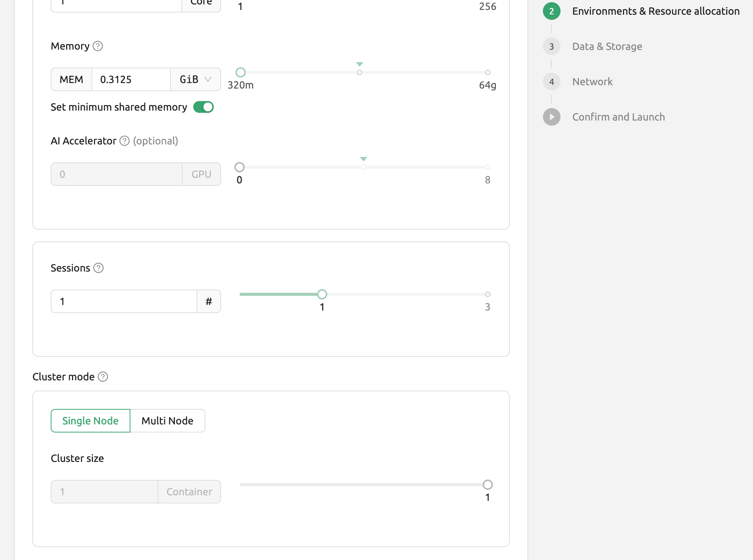Open the Sessions help icon
Viewport: 753px width, 560px height.
tap(98, 268)
